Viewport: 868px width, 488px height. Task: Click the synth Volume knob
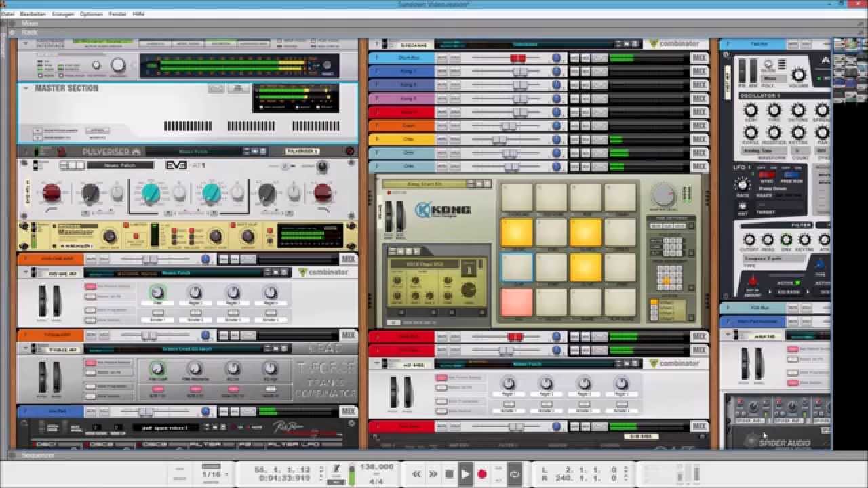point(799,75)
